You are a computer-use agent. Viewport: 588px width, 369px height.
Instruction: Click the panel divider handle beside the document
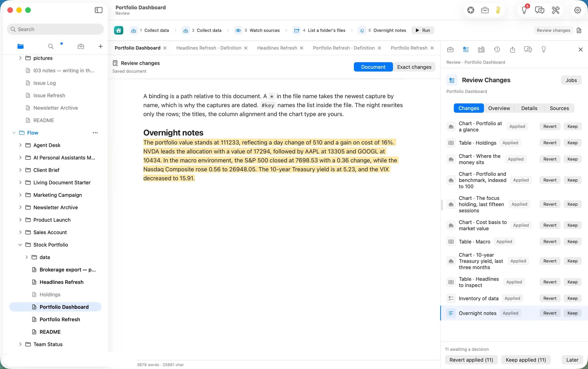442,205
